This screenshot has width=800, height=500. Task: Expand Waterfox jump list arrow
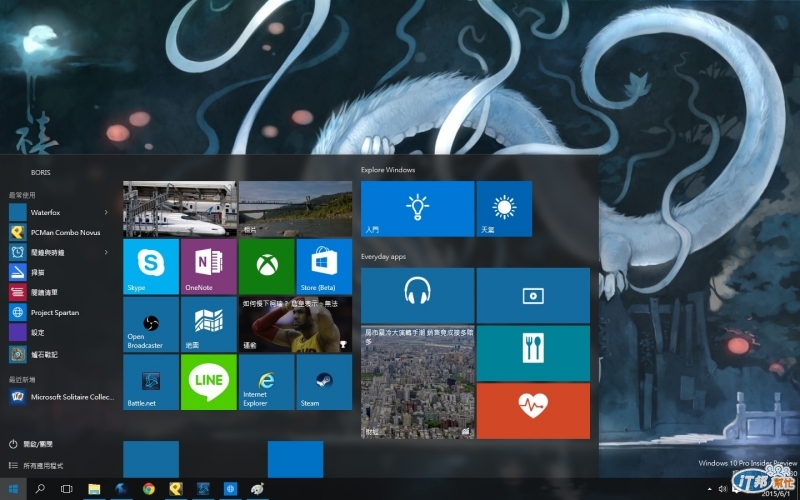tap(106, 212)
